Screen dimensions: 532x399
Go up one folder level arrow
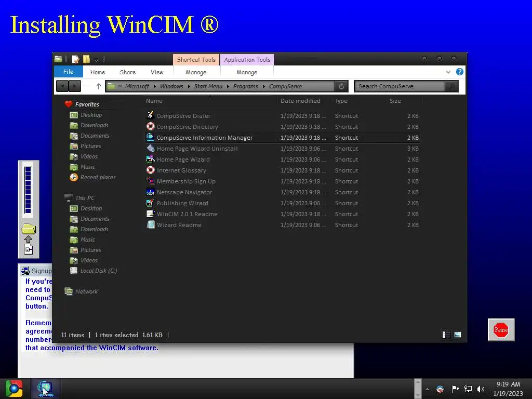pos(98,86)
